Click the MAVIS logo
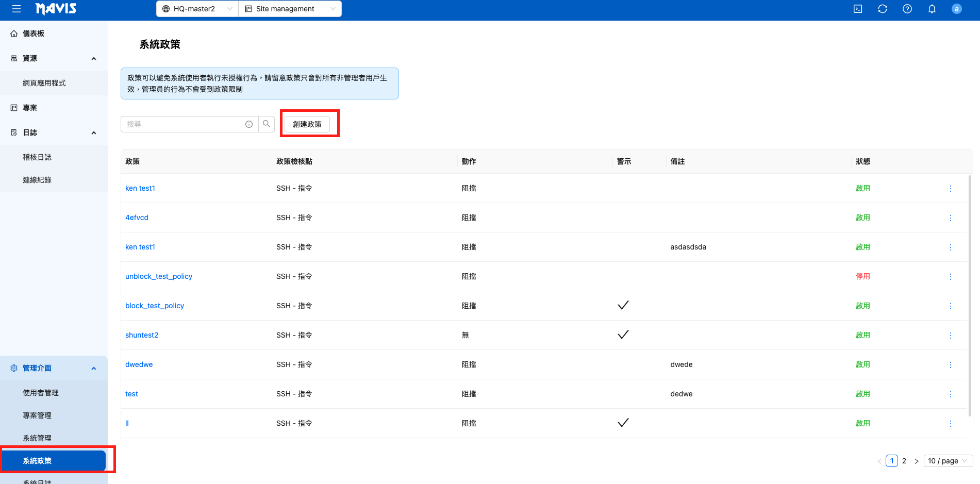 point(56,9)
